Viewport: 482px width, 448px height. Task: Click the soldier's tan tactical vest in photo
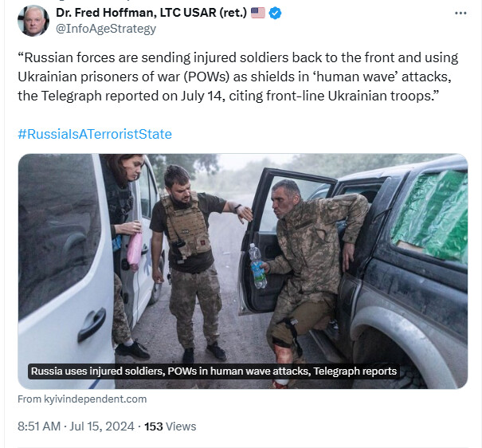click(186, 226)
